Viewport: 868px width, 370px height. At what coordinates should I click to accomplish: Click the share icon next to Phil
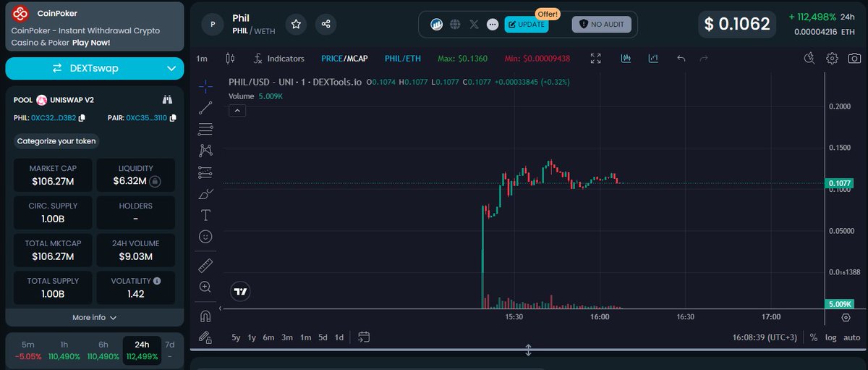(326, 24)
